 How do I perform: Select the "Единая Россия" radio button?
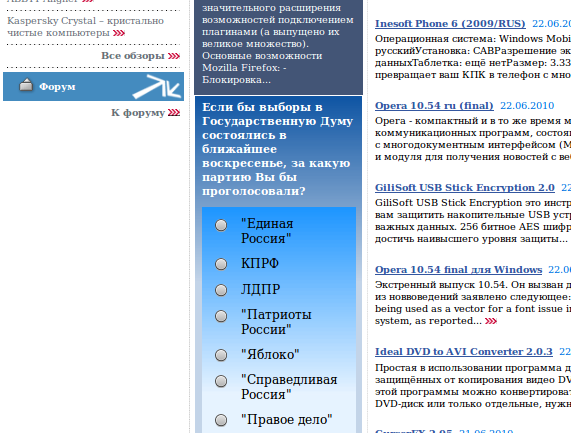pos(221,225)
